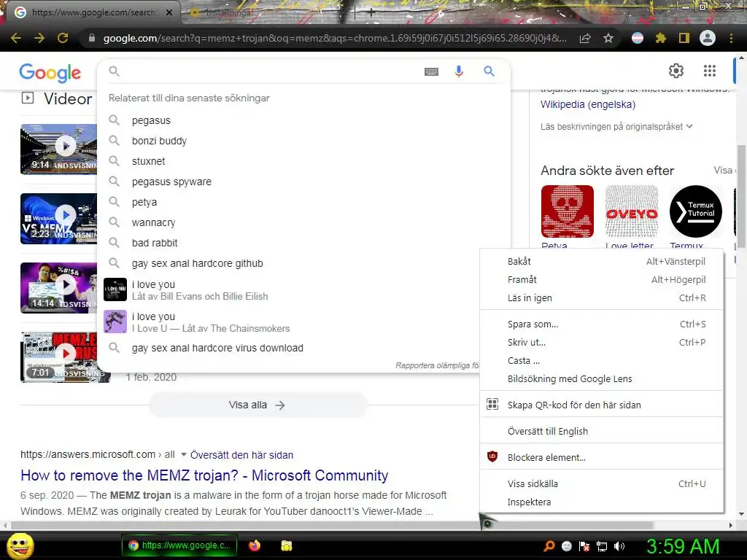Click the volume speaker tray icon
Image resolution: width=747 pixels, height=560 pixels.
[619, 546]
